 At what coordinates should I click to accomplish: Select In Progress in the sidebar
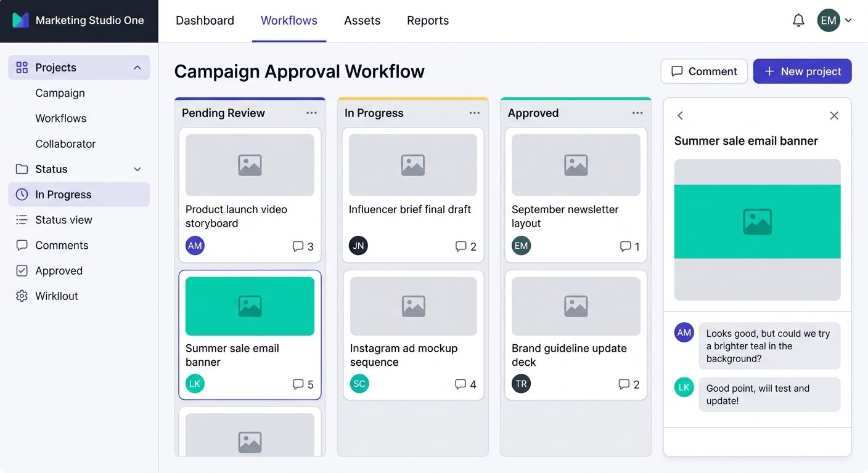click(79, 195)
